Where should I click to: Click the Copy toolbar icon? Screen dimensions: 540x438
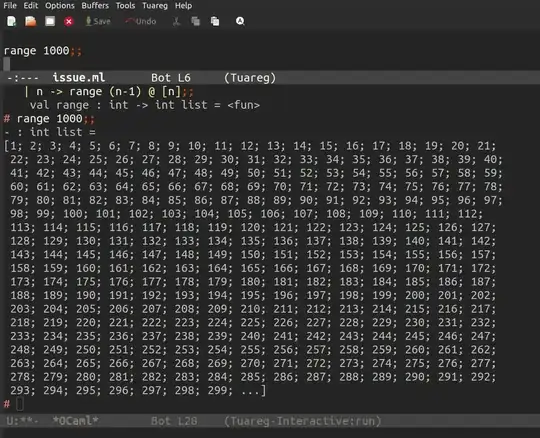point(195,21)
